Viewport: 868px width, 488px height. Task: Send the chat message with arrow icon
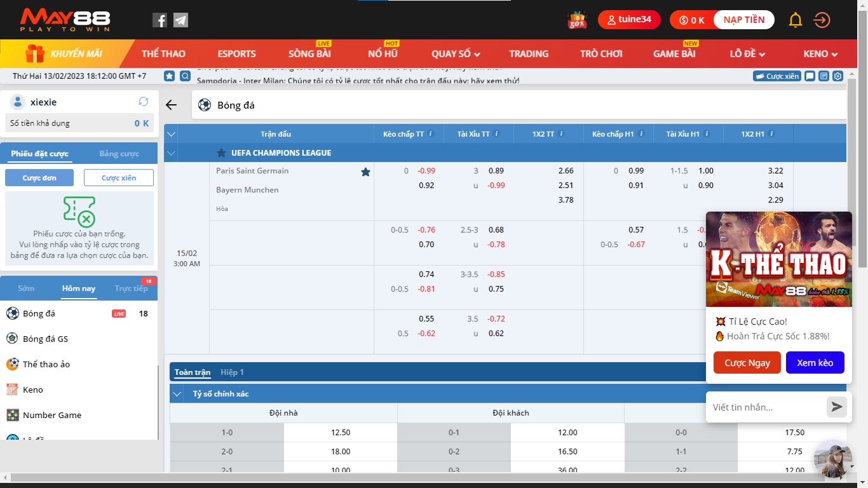pos(836,407)
